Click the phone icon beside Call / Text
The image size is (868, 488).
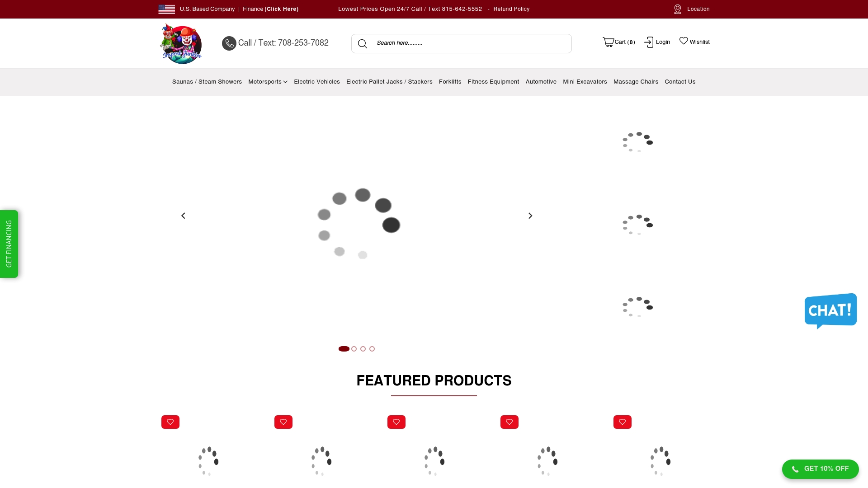pos(229,43)
